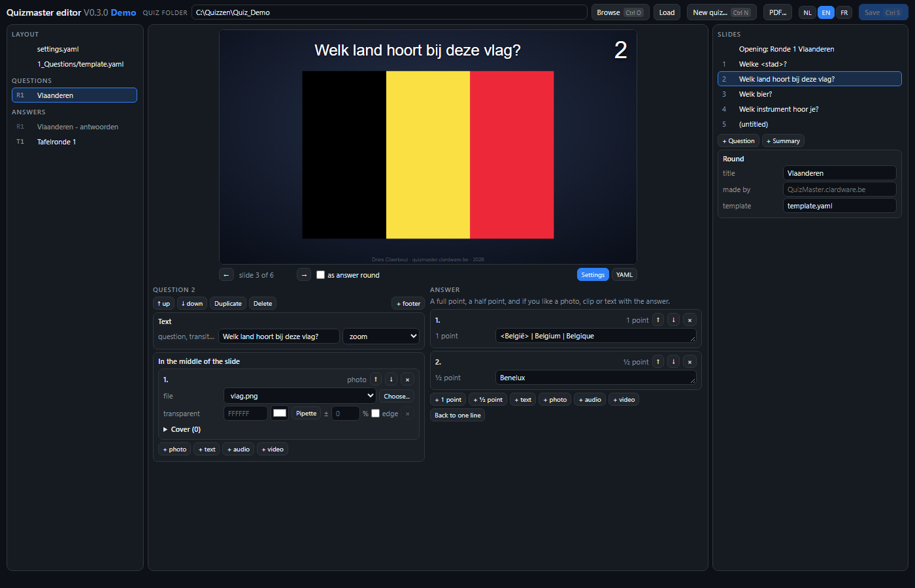
Task: Add video to middle of slide
Action: (x=273, y=449)
